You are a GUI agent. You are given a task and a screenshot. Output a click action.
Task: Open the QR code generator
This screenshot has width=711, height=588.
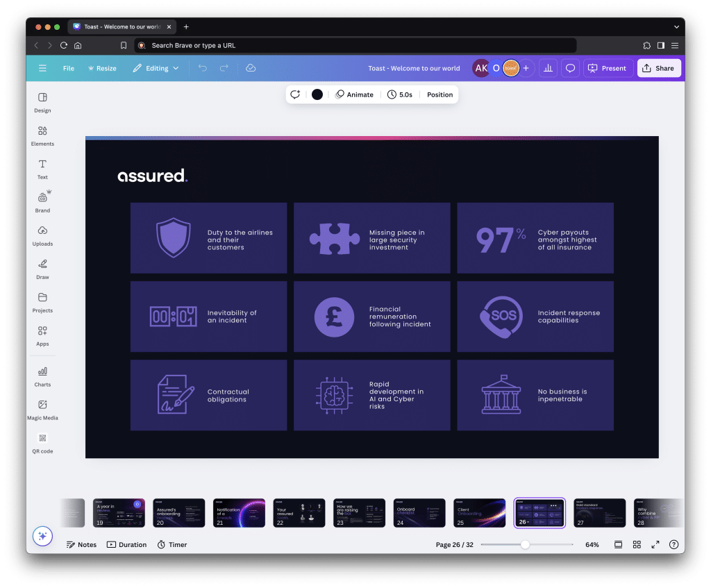click(x=42, y=442)
